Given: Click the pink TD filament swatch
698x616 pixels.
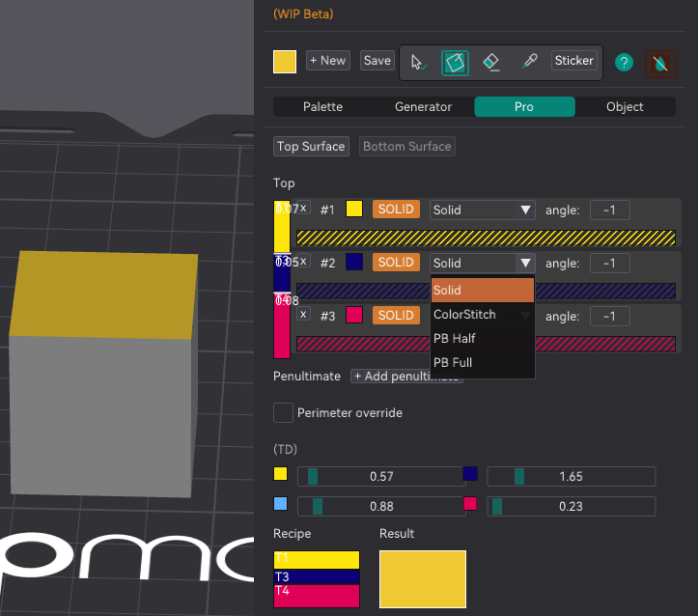Looking at the screenshot, I should pos(470,504).
